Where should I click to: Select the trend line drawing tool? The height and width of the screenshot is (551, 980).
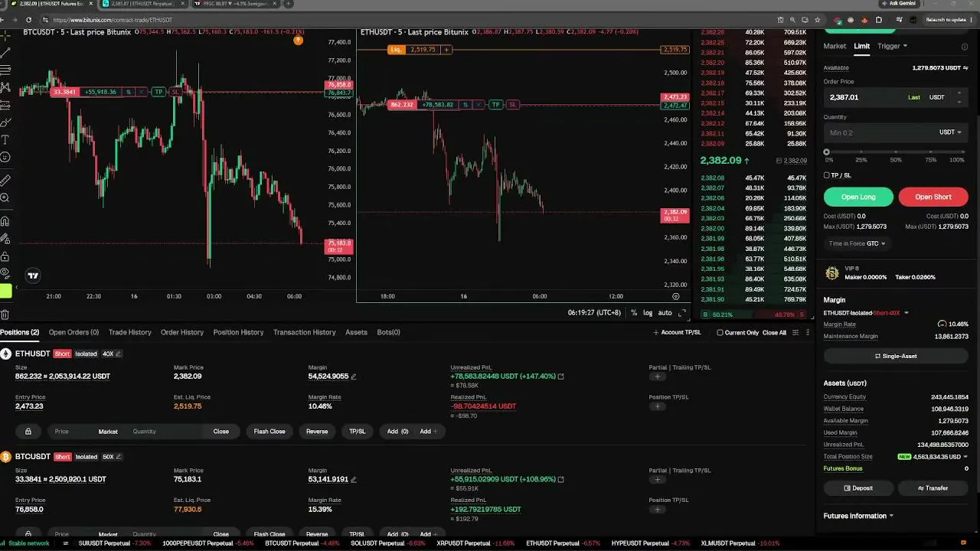[5, 52]
